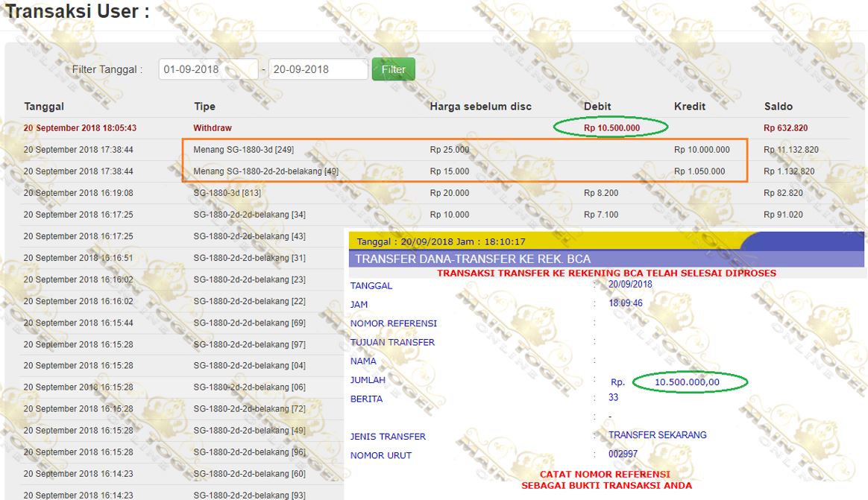
Task: Click the start date field showing 01-09-2018
Action: point(207,69)
